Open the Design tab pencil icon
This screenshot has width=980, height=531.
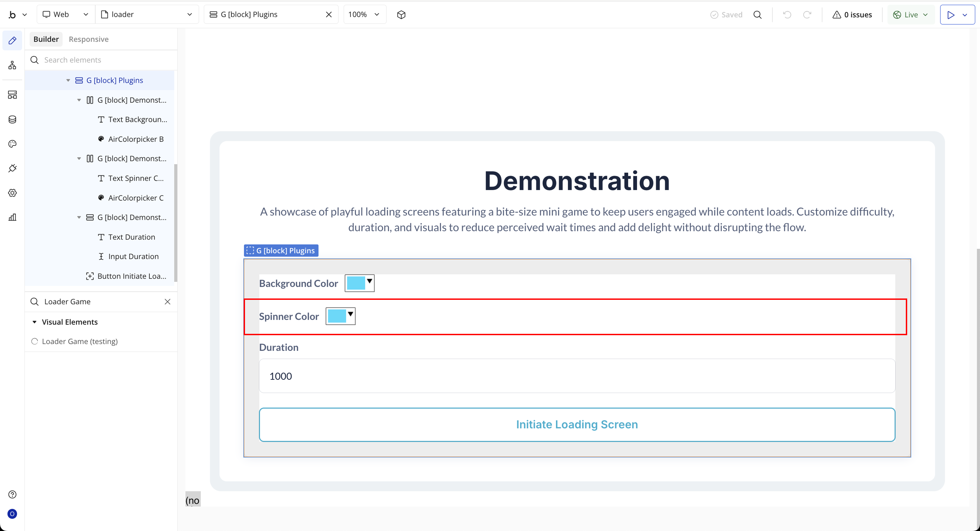(12, 40)
